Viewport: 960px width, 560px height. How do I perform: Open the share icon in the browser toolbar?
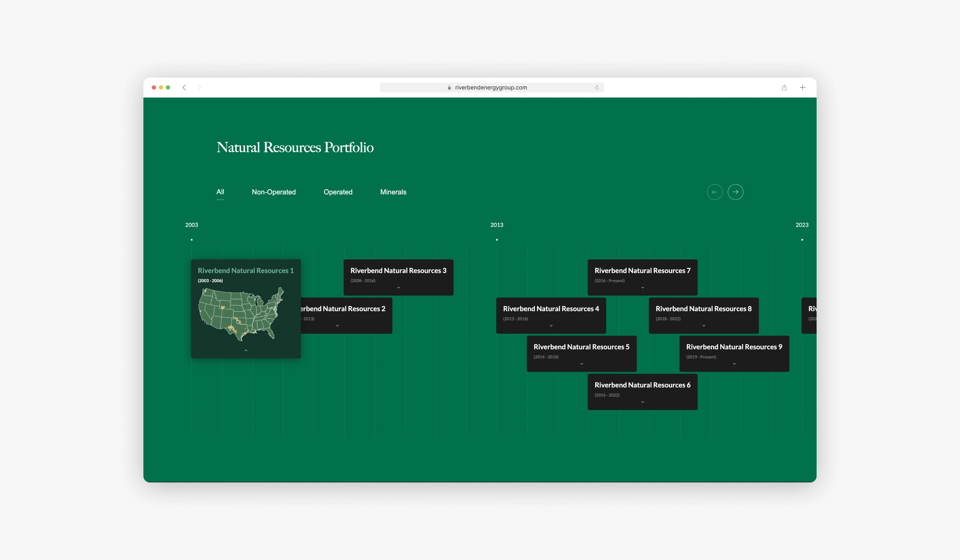(784, 88)
